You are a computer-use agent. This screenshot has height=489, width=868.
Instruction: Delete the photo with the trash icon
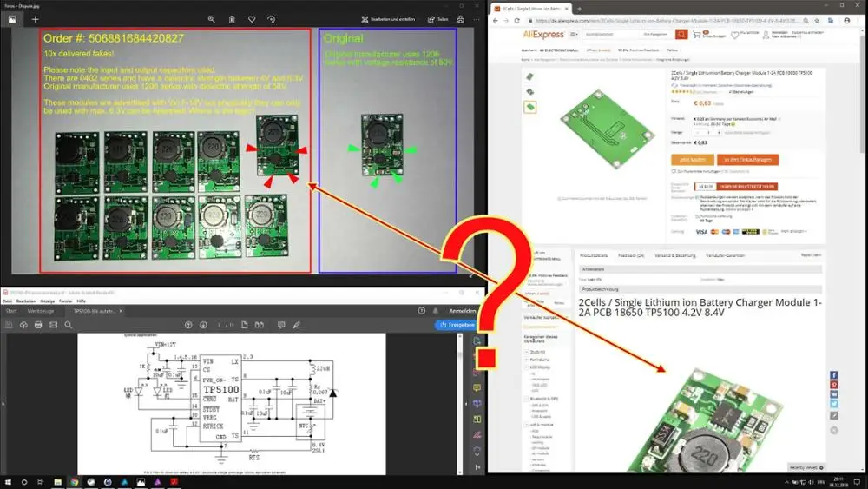pyautogui.click(x=232, y=19)
